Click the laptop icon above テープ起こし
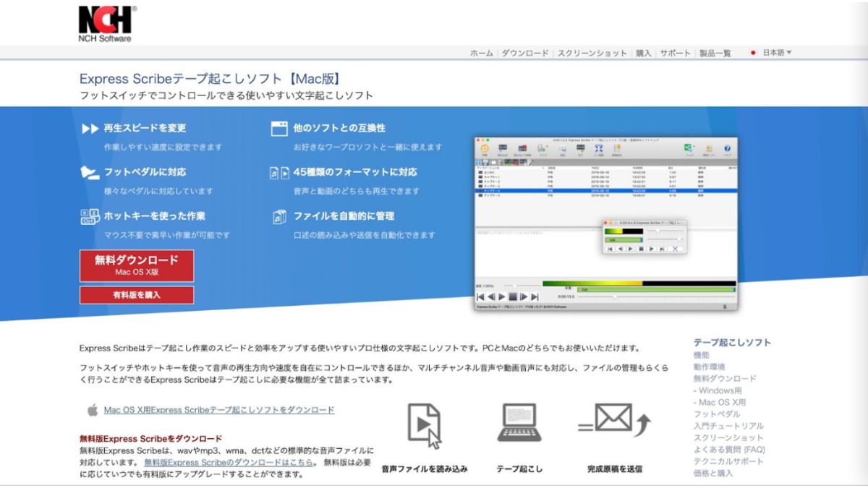The height and width of the screenshot is (488, 868). (x=519, y=423)
